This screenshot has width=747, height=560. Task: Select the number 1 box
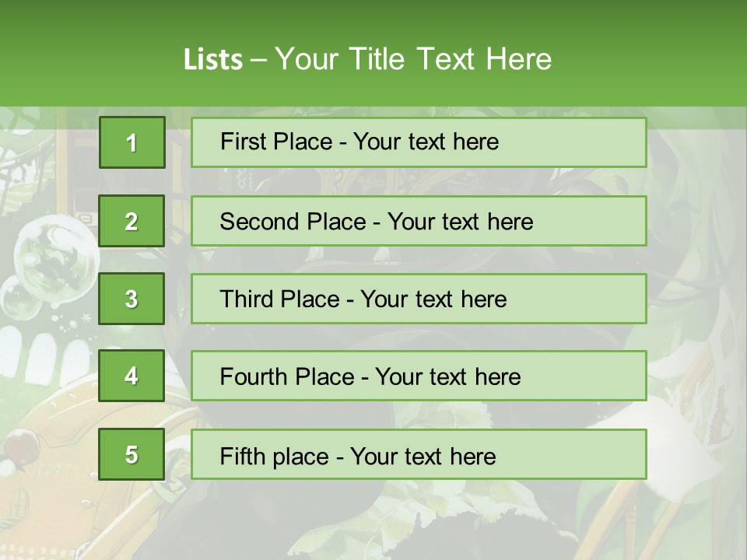(x=132, y=142)
